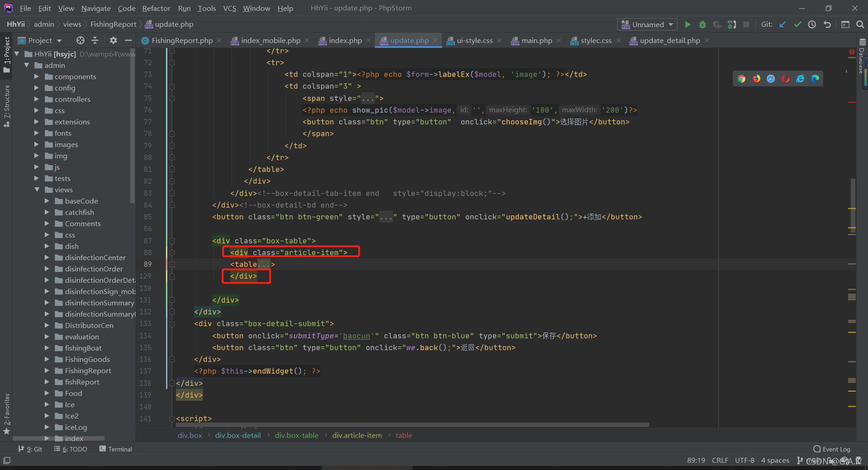Screen dimensions: 868x470
Task: Revert changes with rollback icon
Action: [x=827, y=24]
